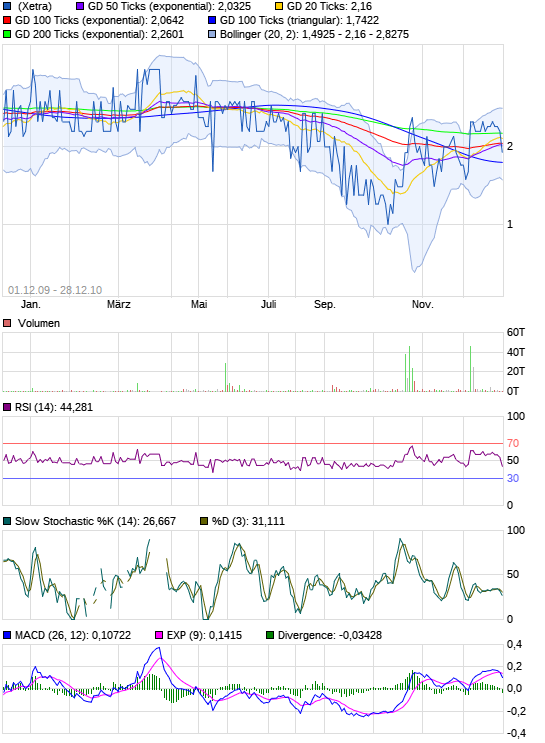Viewport: 545px width, 743px height.
Task: Click the yellow GD 20 Ticks legend swatch
Action: 279,7
